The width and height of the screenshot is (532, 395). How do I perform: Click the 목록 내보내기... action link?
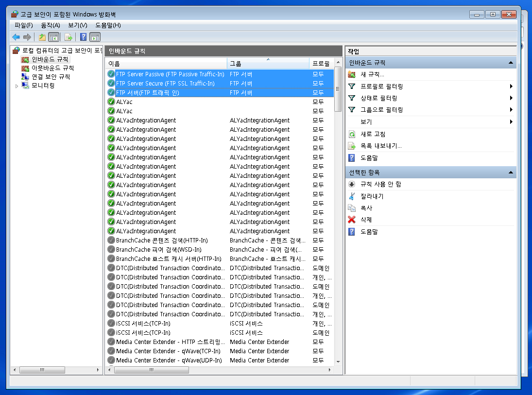click(381, 146)
